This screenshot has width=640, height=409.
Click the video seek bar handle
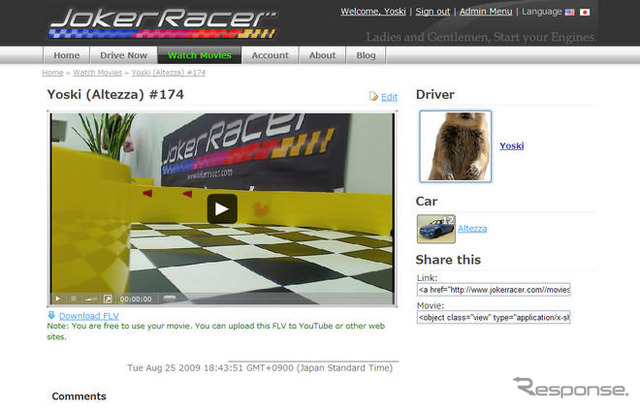coord(169,298)
